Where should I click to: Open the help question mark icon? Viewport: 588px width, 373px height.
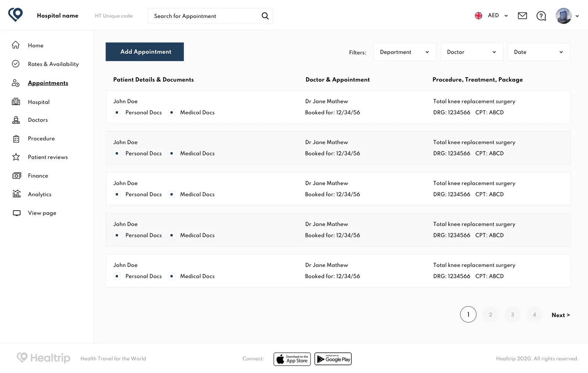[x=541, y=16]
